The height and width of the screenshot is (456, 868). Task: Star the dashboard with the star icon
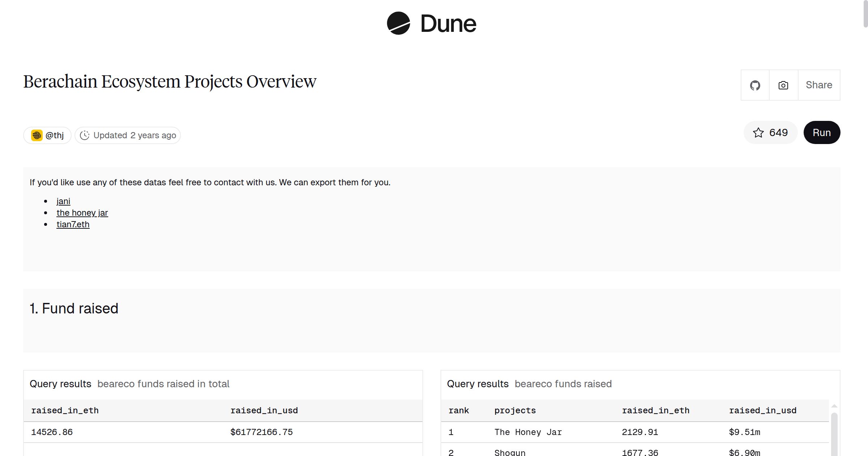pos(758,133)
